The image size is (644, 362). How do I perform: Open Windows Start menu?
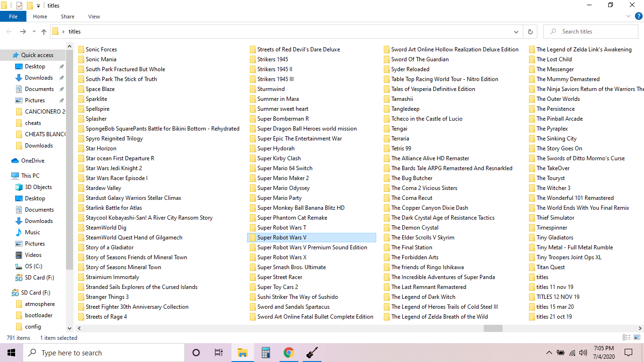tap(11, 353)
